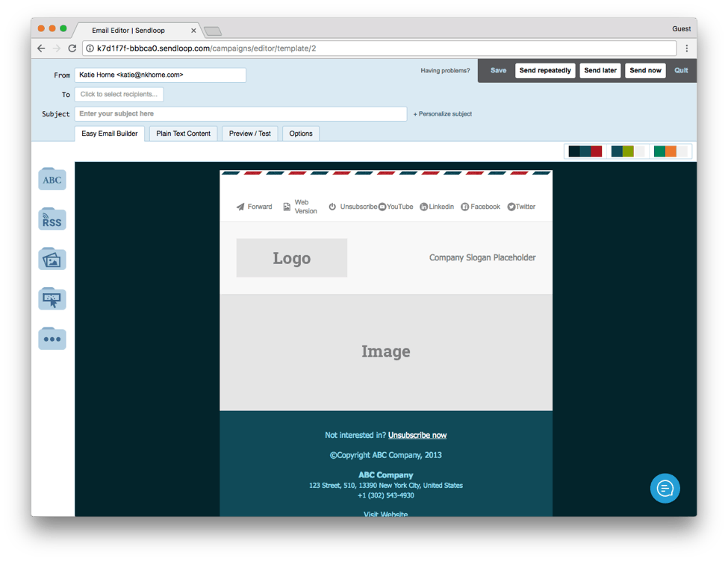The height and width of the screenshot is (561, 728).
Task: Click the browser reload icon
Action: point(72,48)
